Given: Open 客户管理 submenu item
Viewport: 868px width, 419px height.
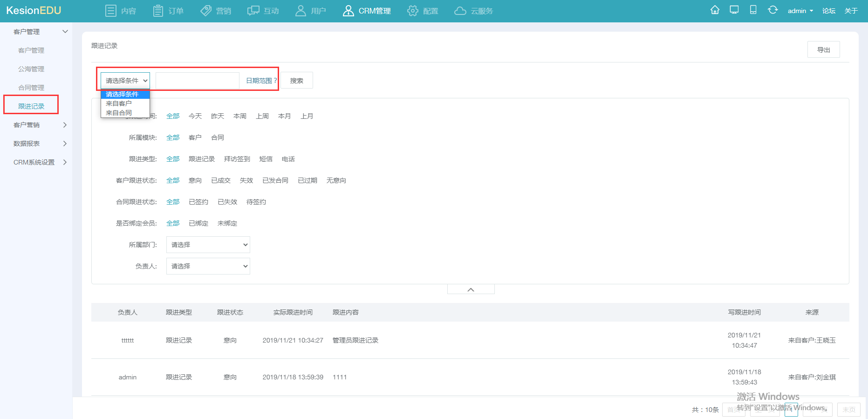Looking at the screenshot, I should tap(31, 50).
